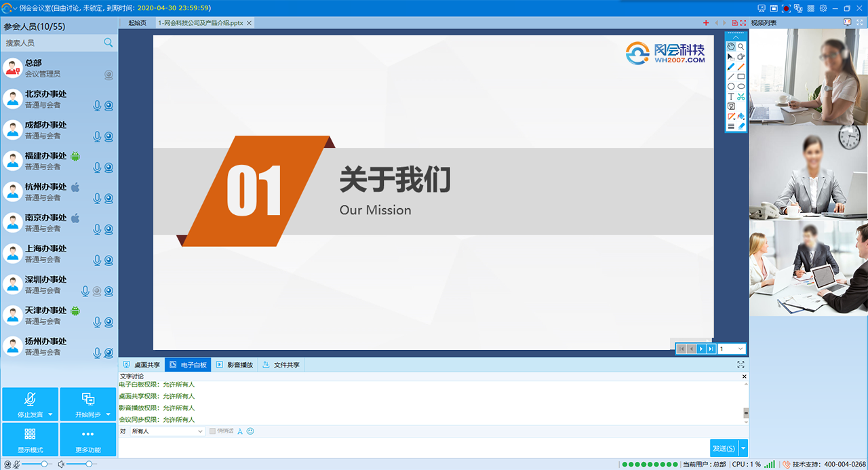
Task: Toggle microphone for 北京办事处
Action: (x=97, y=106)
